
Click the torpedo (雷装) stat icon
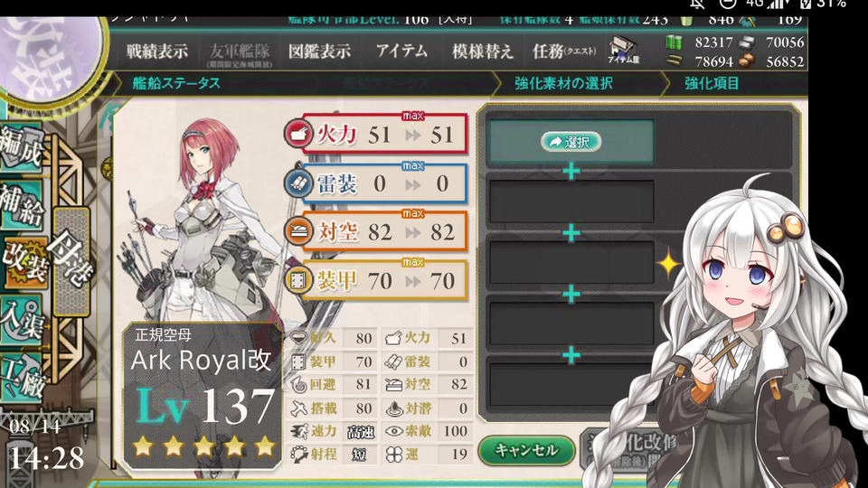pos(299,183)
